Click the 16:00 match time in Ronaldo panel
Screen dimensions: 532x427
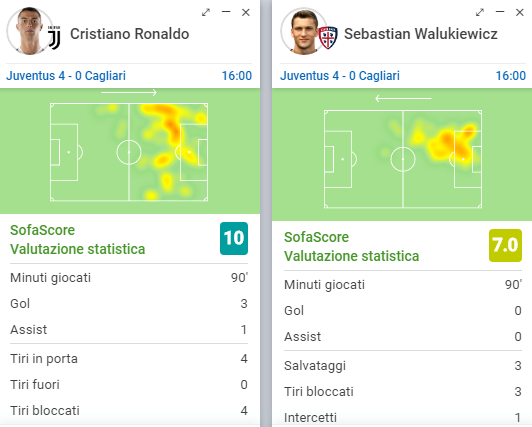237,76
